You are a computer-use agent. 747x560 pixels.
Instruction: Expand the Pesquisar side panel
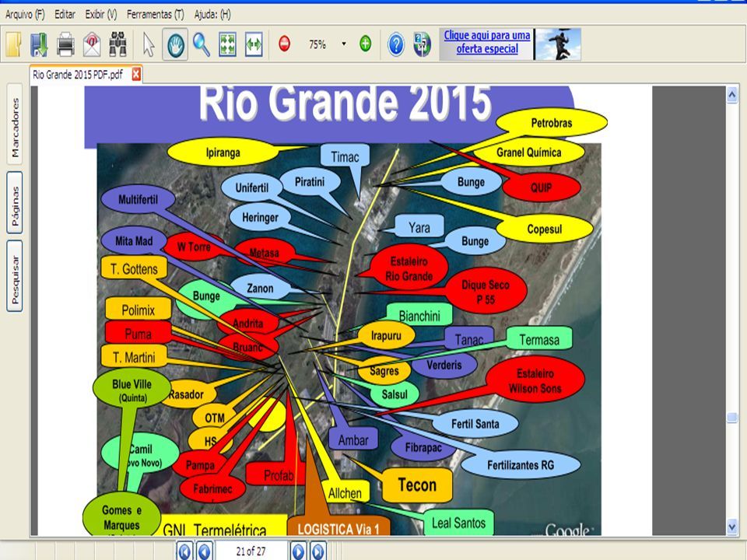coord(15,277)
